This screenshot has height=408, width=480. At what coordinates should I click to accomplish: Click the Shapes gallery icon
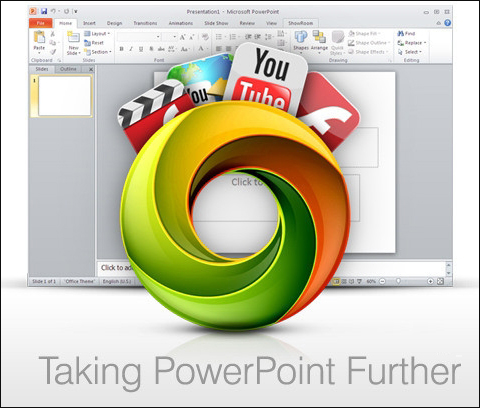[301, 37]
